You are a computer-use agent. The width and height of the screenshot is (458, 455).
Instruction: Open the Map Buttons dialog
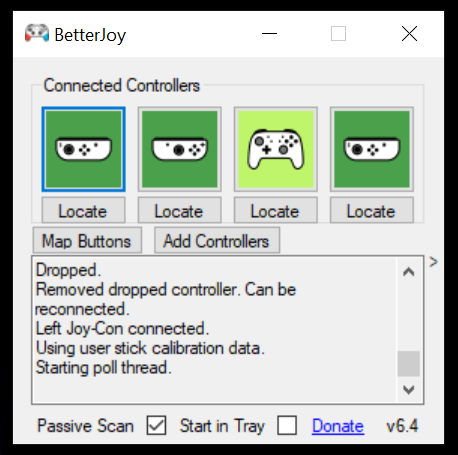[x=87, y=240]
